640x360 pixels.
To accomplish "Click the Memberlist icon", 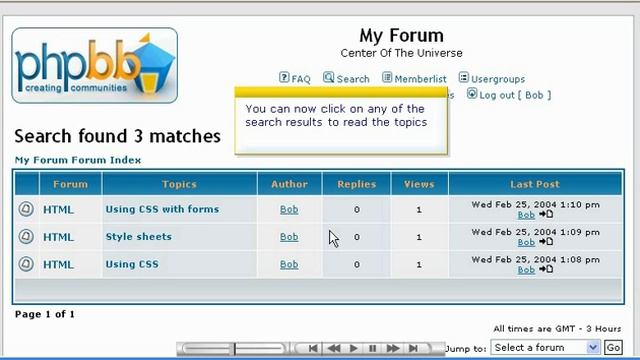I will click(387, 77).
